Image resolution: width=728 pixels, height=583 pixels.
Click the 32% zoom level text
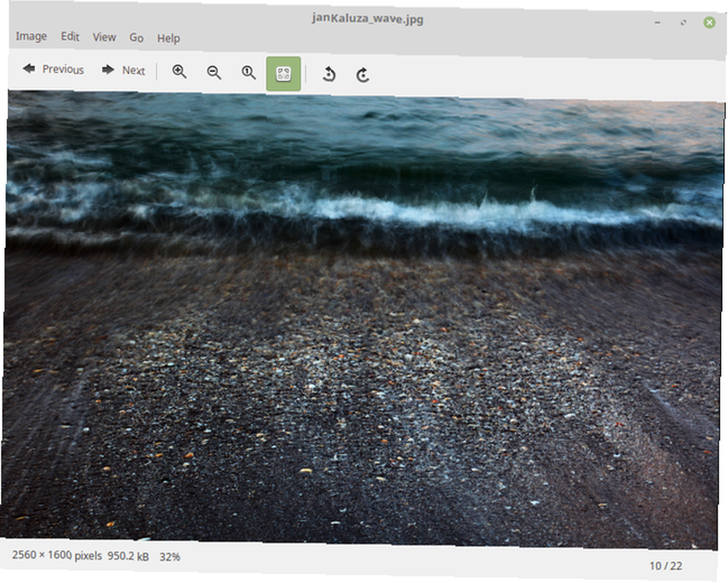(170, 557)
